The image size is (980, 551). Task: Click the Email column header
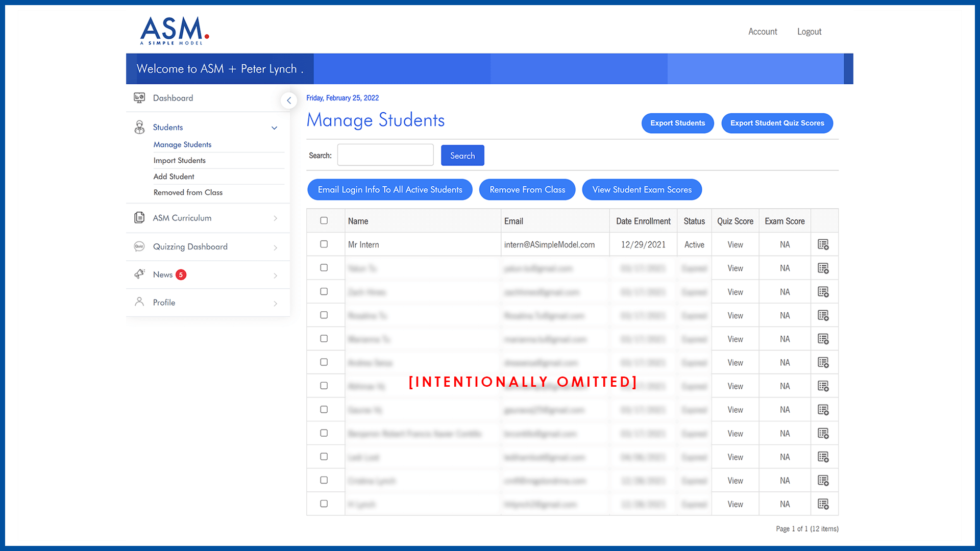[513, 221]
